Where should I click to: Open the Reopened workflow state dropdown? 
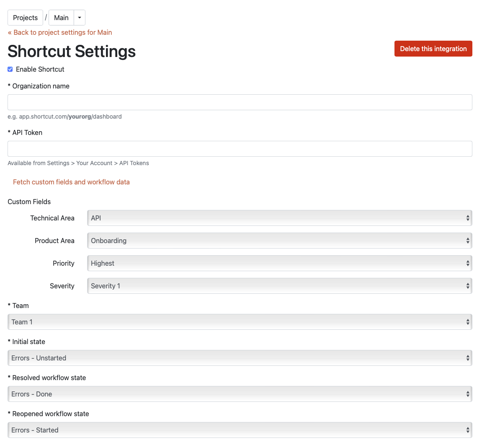(240, 430)
